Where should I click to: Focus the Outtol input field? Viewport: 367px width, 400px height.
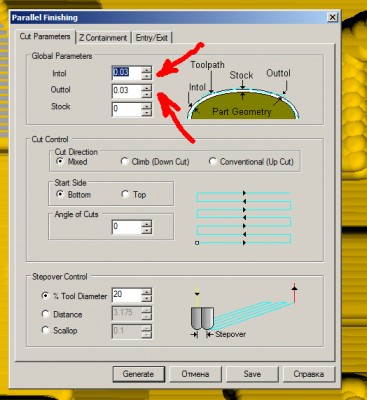127,91
